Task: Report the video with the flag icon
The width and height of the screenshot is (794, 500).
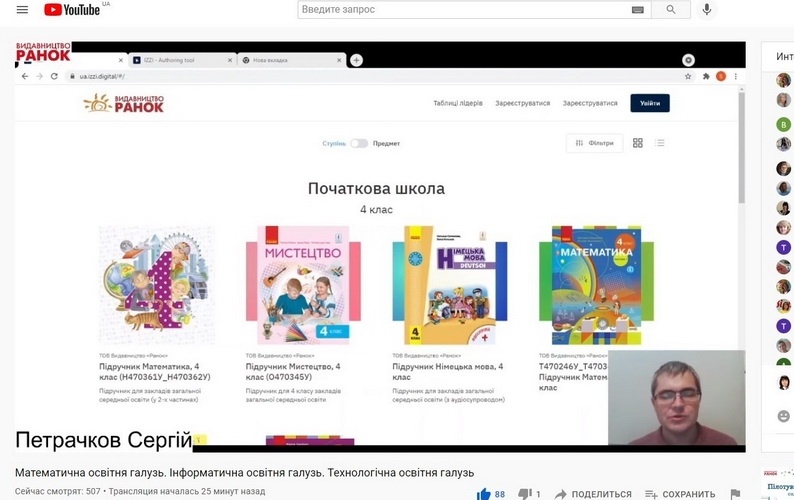Action: (735, 494)
